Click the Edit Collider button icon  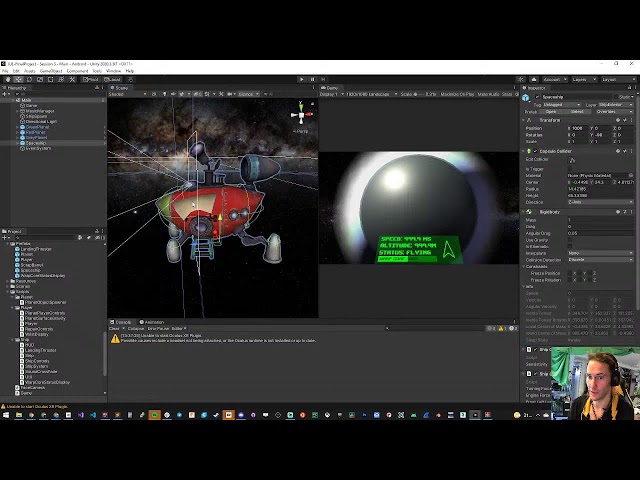pos(572,160)
